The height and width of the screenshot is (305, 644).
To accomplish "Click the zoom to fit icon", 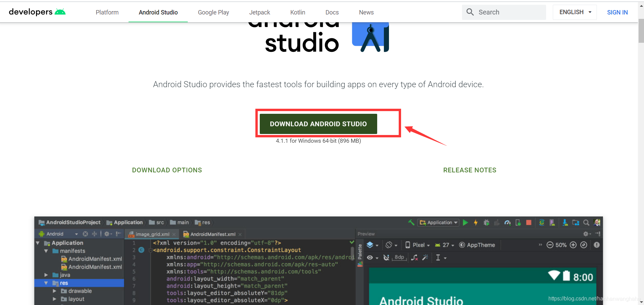I will [584, 245].
